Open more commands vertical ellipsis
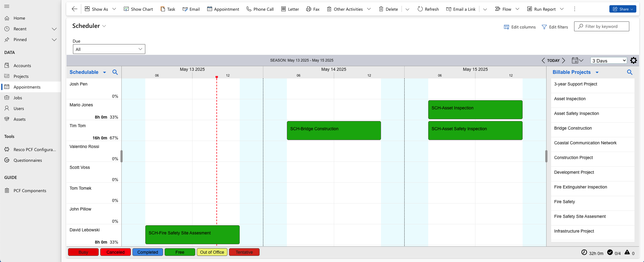644x262 pixels. point(574,9)
